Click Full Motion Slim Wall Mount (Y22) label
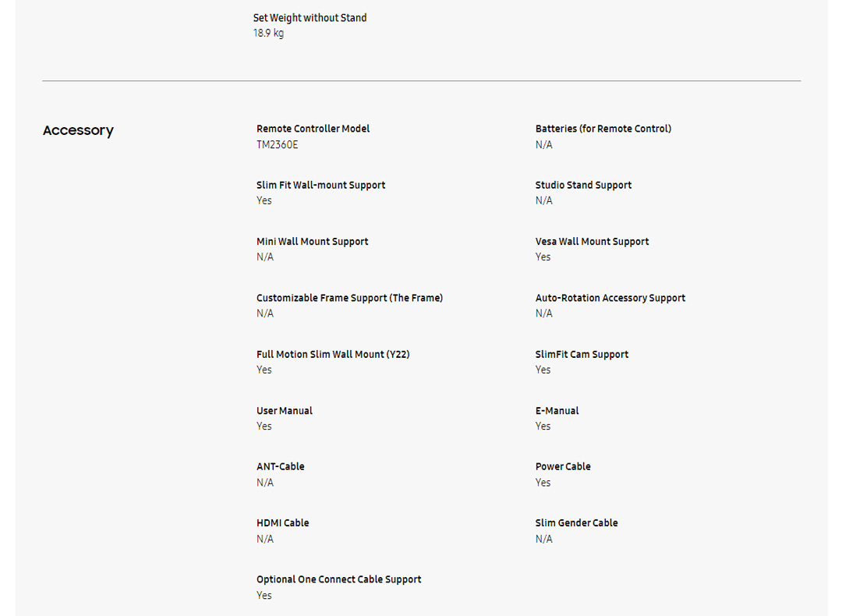 333,354
